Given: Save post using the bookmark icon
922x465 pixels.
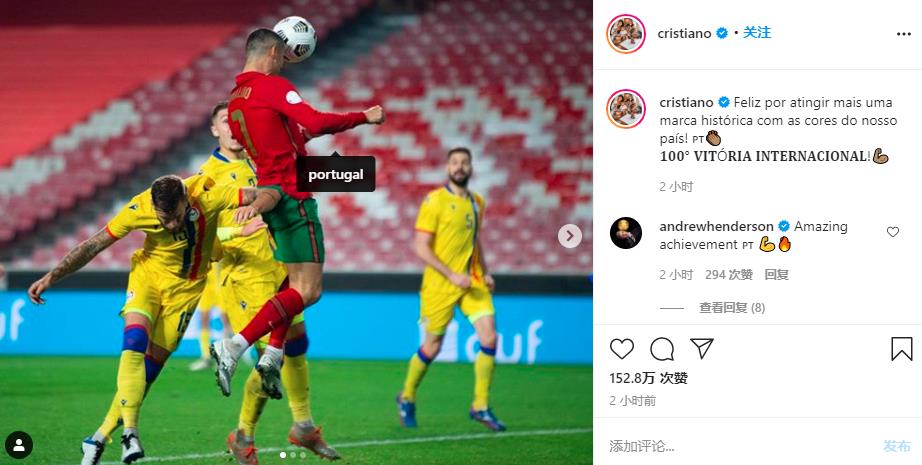Looking at the screenshot, I should (901, 349).
